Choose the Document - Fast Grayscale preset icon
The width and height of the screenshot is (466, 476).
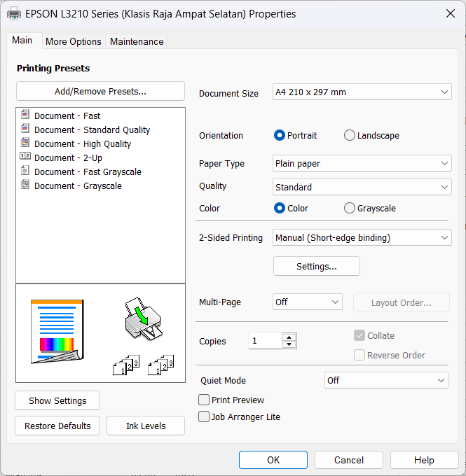point(25,171)
